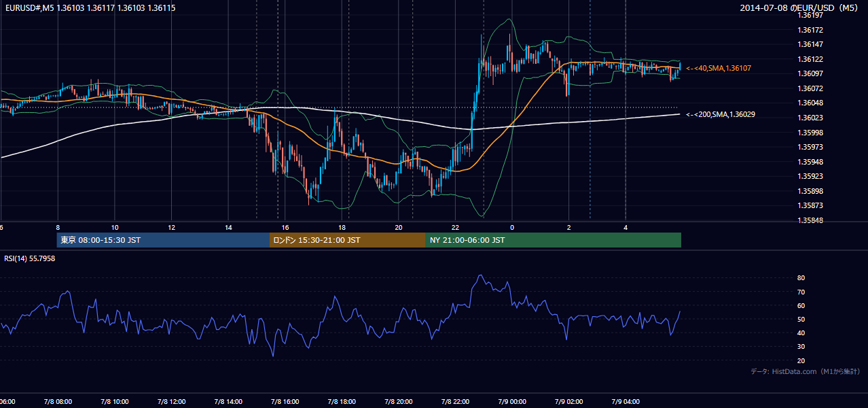
Task: Click the 7/9 04:00 date label
Action: [626, 402]
